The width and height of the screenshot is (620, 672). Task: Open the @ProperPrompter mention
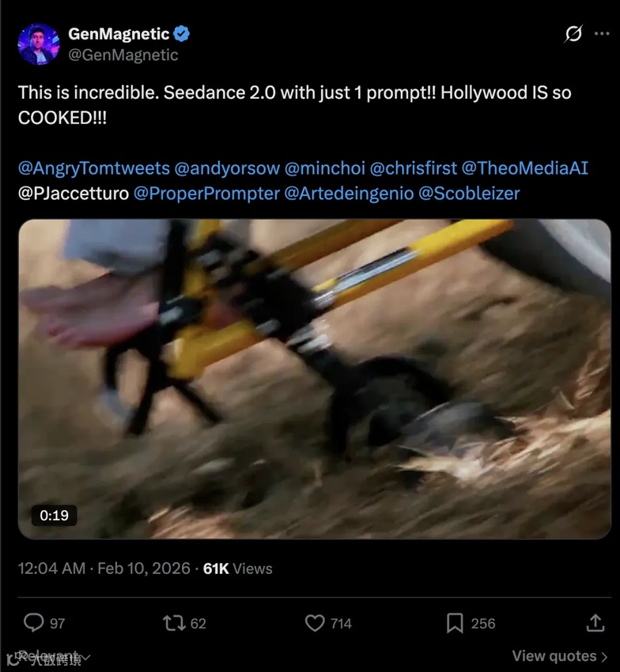(206, 193)
